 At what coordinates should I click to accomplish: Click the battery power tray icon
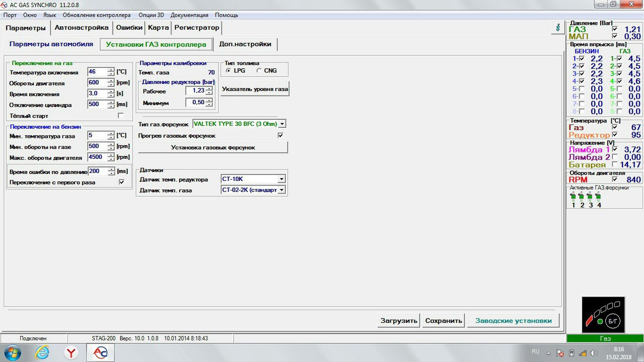click(x=572, y=352)
